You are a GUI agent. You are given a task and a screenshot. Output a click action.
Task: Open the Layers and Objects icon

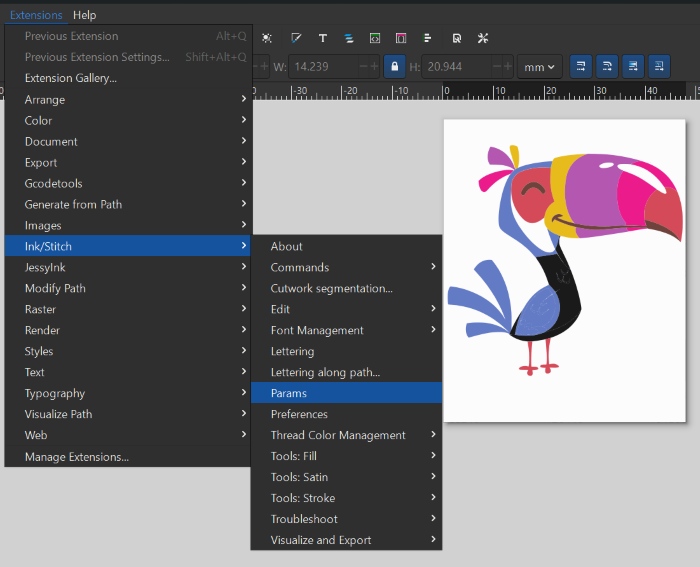pyautogui.click(x=349, y=38)
